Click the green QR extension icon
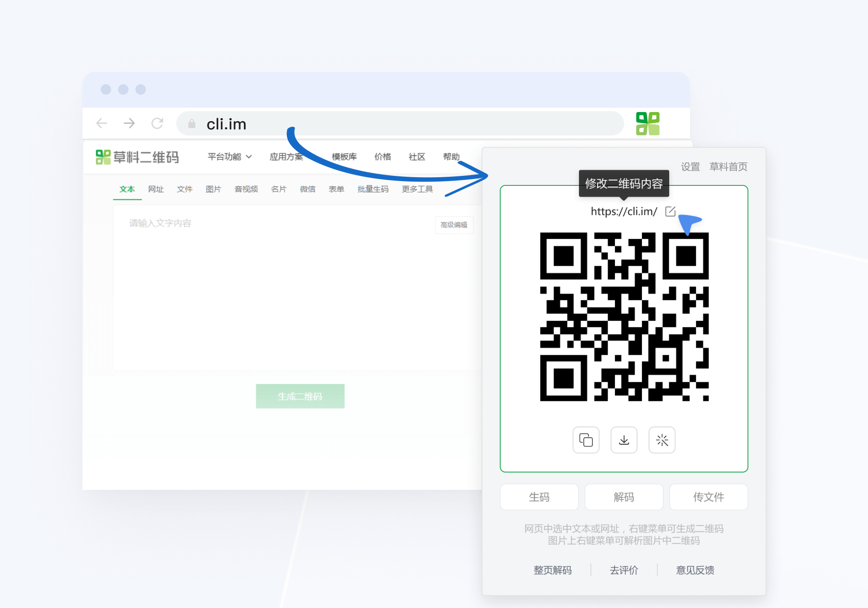The height and width of the screenshot is (608, 868). pos(648,124)
